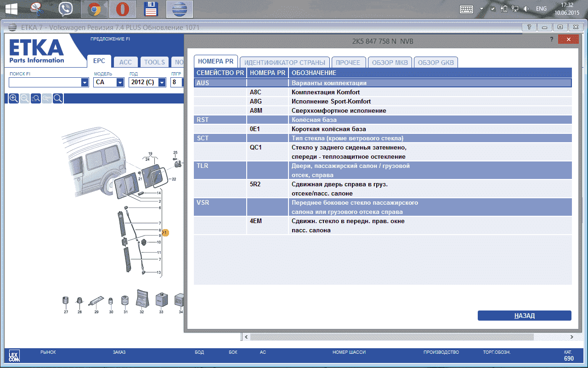Select the 0E1 Короткая колёсная база row
Image resolution: width=588 pixels, height=368 pixels.
pyautogui.click(x=383, y=129)
